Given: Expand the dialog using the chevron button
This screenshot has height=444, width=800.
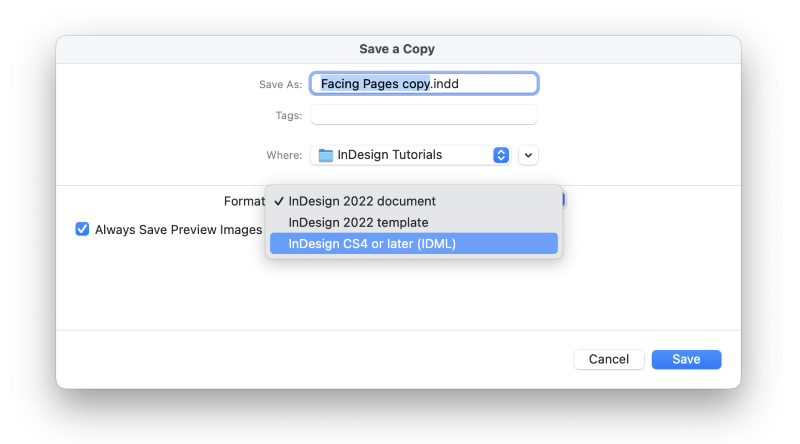Looking at the screenshot, I should pos(528,155).
